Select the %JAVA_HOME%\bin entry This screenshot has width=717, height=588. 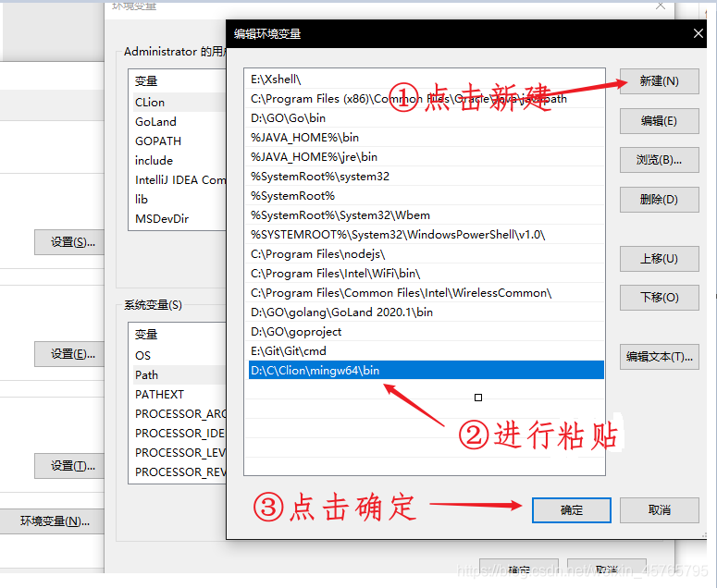[425, 138]
